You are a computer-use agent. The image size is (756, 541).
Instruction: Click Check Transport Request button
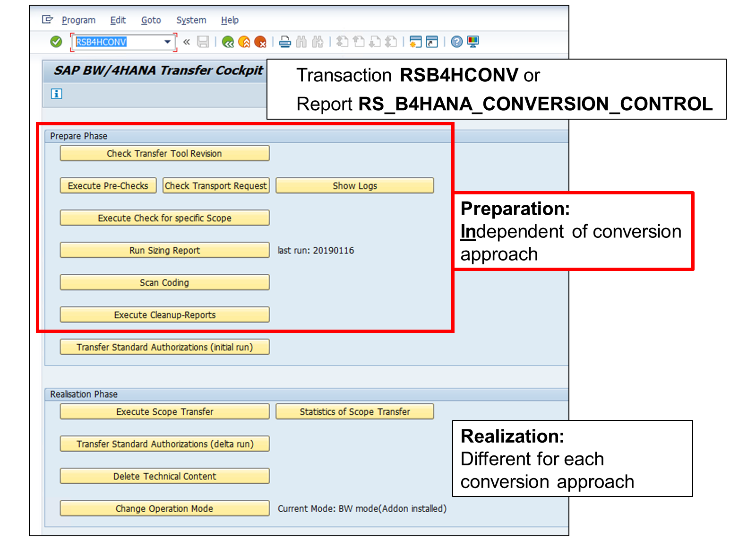click(x=215, y=185)
